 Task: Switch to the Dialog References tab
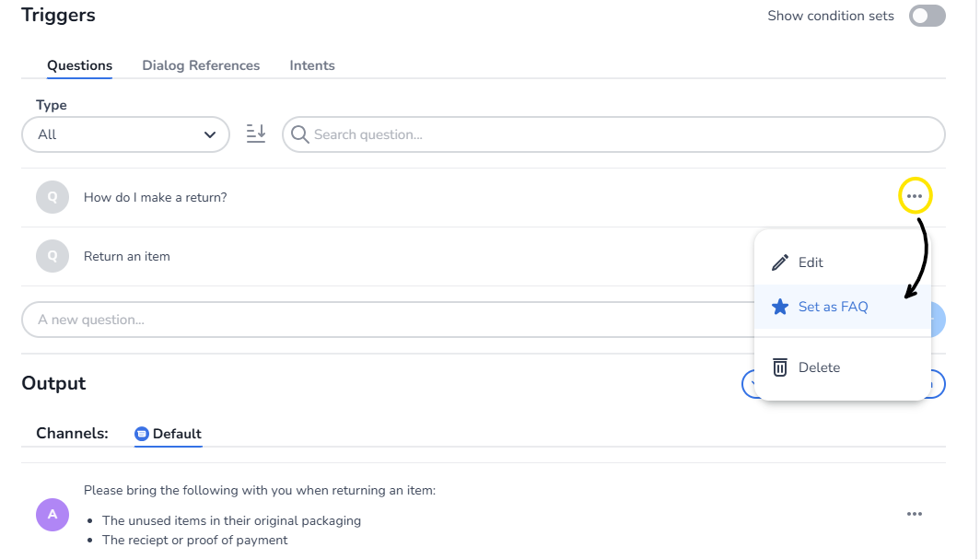pos(201,65)
